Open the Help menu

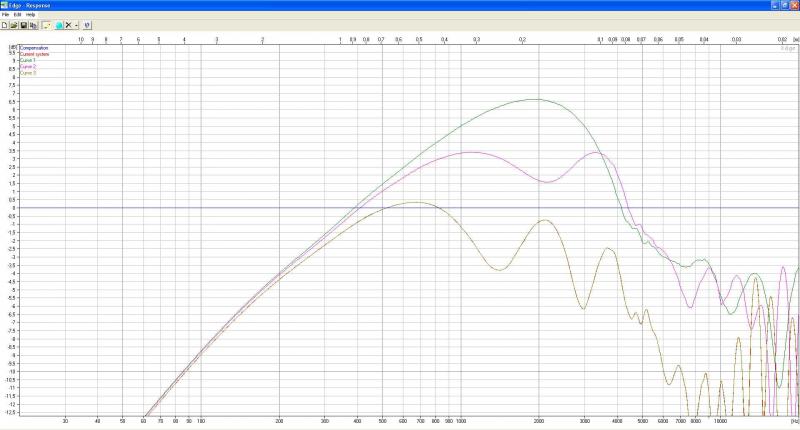pos(30,14)
